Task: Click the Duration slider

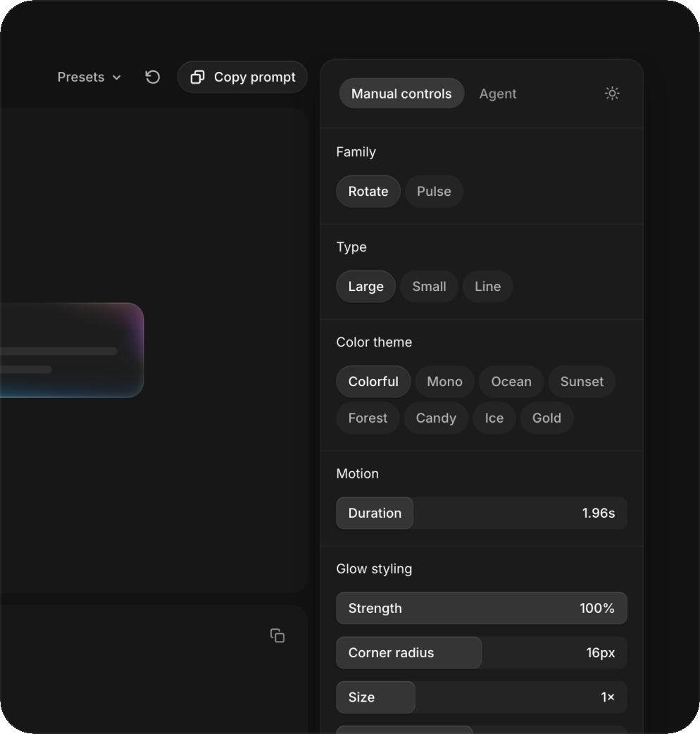Action: click(482, 513)
